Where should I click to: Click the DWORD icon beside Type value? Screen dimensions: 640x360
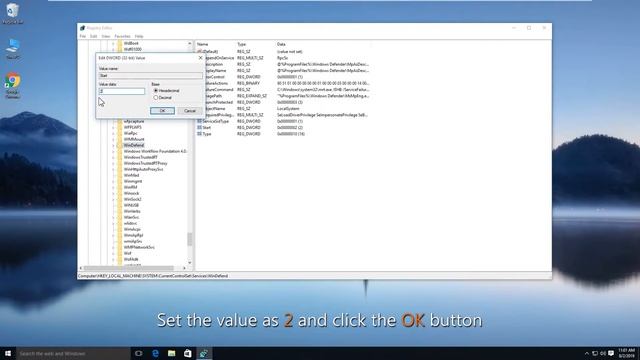200,134
